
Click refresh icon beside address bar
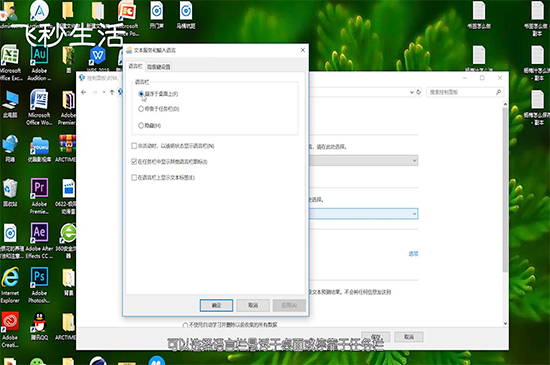point(418,92)
